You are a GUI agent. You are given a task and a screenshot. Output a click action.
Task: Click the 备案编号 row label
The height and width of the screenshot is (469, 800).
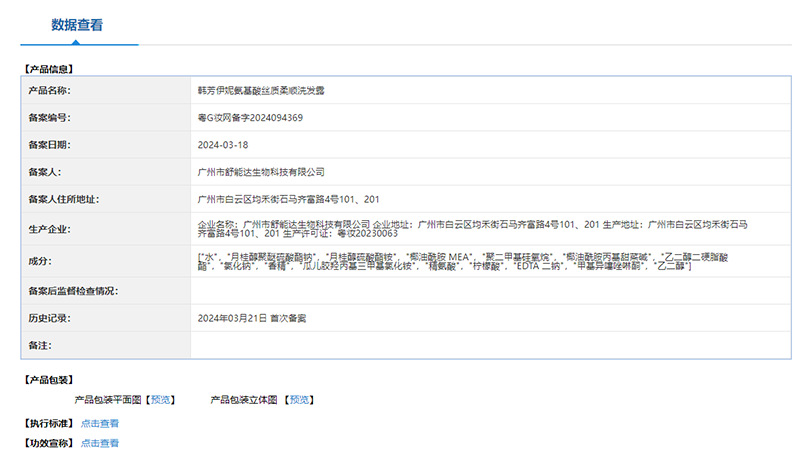pyautogui.click(x=49, y=117)
